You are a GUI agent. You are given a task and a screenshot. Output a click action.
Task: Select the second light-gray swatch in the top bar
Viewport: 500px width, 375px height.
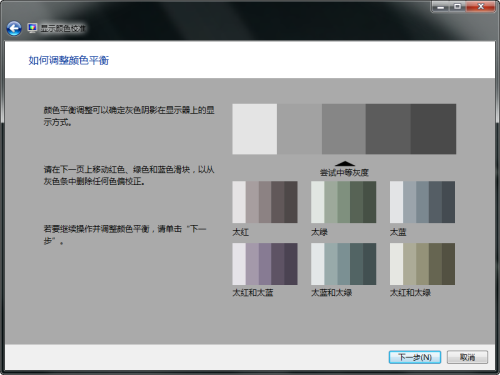pyautogui.click(x=299, y=129)
